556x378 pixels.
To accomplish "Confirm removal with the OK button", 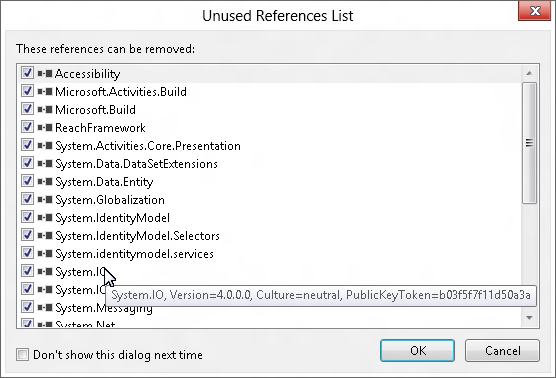I will coord(417,351).
